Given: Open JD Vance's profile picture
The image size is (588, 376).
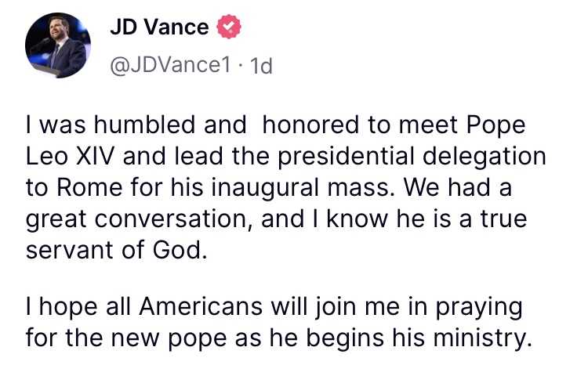Looking at the screenshot, I should [58, 45].
